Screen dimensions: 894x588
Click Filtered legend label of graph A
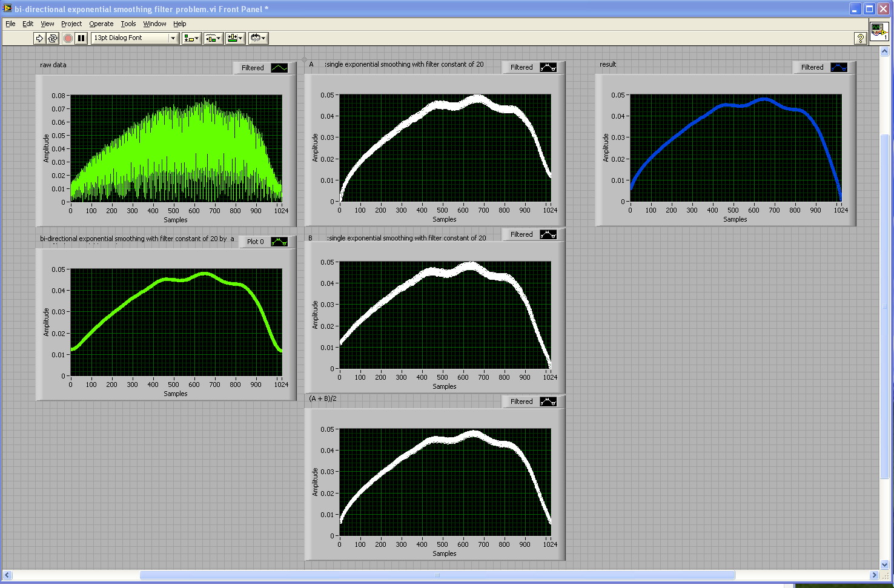coord(521,67)
